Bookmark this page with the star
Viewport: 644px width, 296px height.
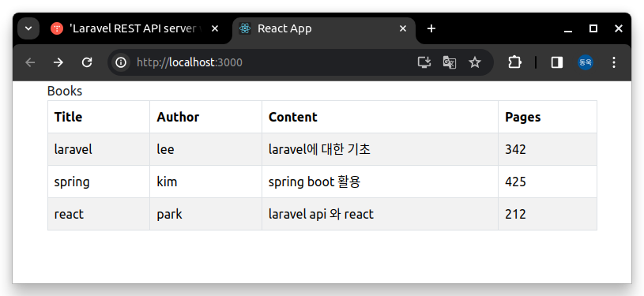(x=475, y=62)
